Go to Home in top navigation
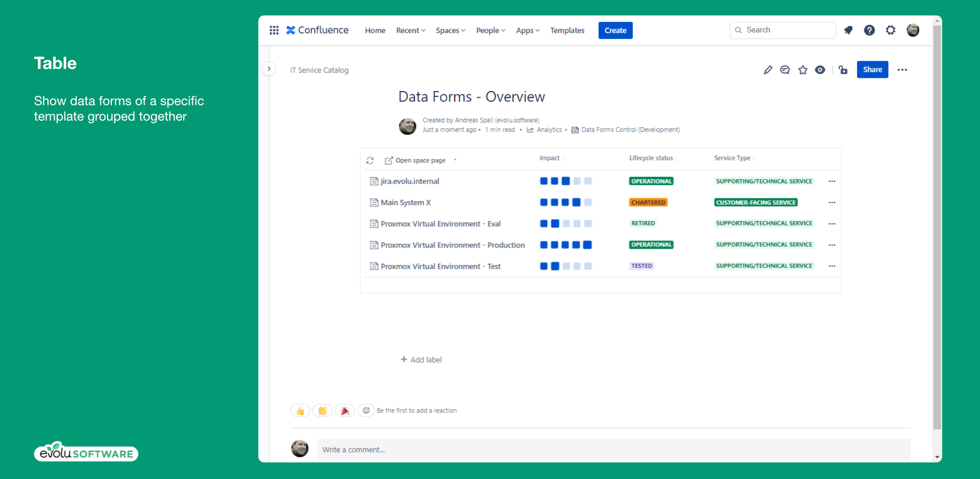This screenshot has height=479, width=980. pyautogui.click(x=375, y=30)
